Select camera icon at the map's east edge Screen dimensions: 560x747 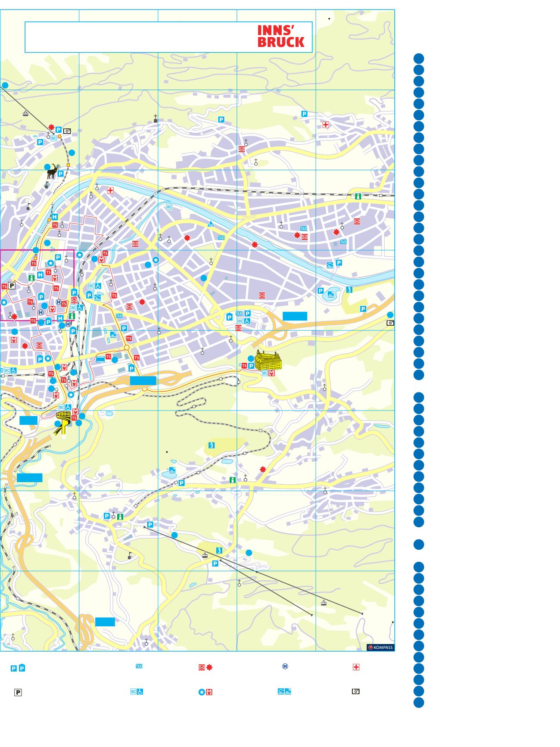point(390,323)
